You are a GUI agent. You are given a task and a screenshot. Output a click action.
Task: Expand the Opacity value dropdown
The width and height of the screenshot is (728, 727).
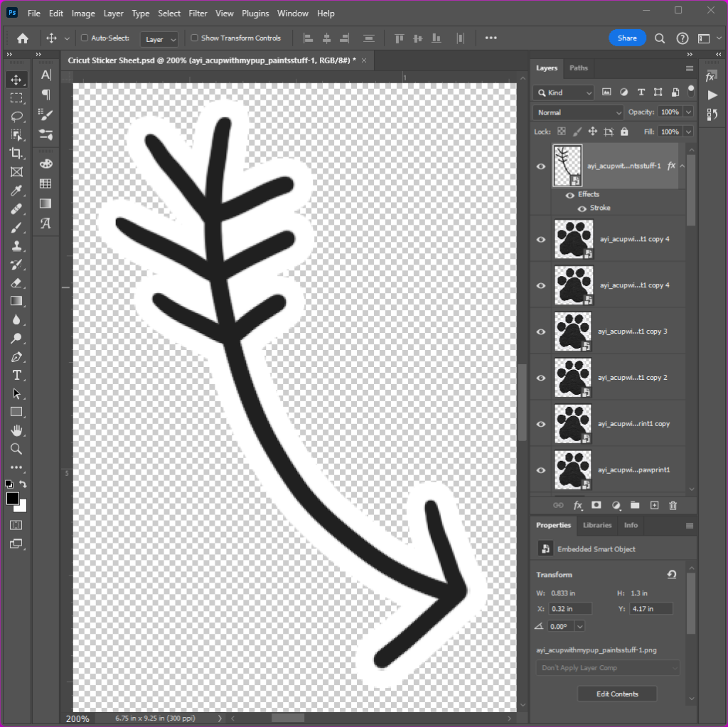pos(687,112)
